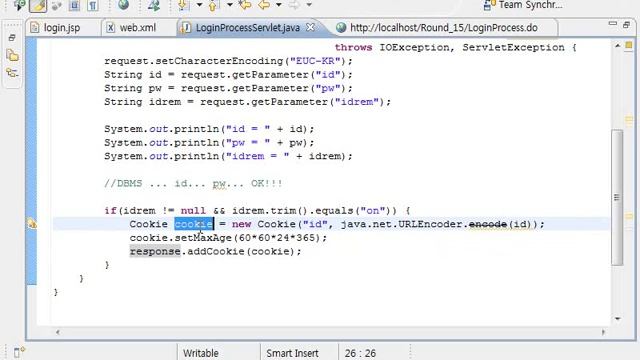The height and width of the screenshot is (360, 640).
Task: Toggle Mark Occurrences highlighter icon
Action: [x=38, y=5]
